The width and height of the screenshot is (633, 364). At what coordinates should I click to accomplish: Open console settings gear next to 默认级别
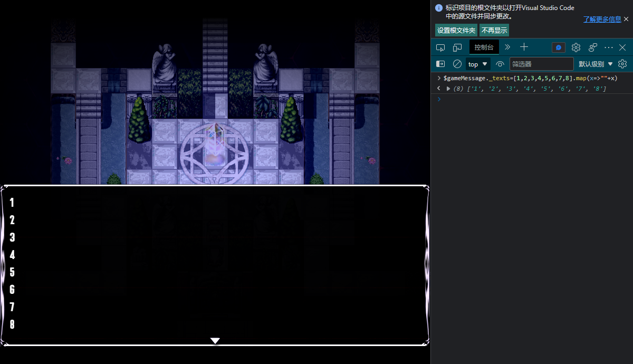point(622,64)
